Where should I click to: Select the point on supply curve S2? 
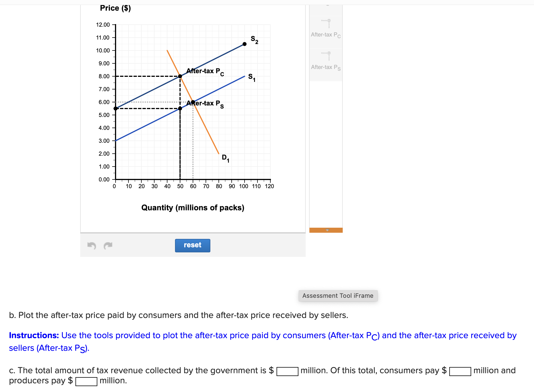click(x=244, y=44)
